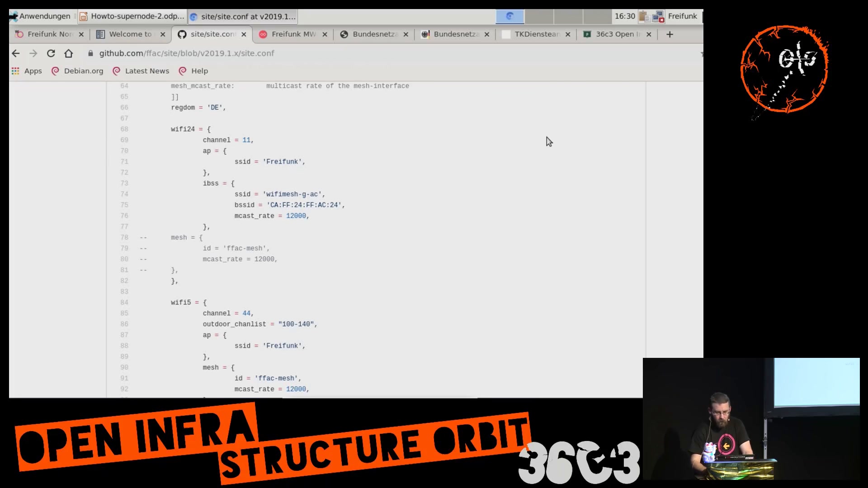The height and width of the screenshot is (488, 868).
Task: Close the TKDiensteanbieter tab
Action: [568, 34]
